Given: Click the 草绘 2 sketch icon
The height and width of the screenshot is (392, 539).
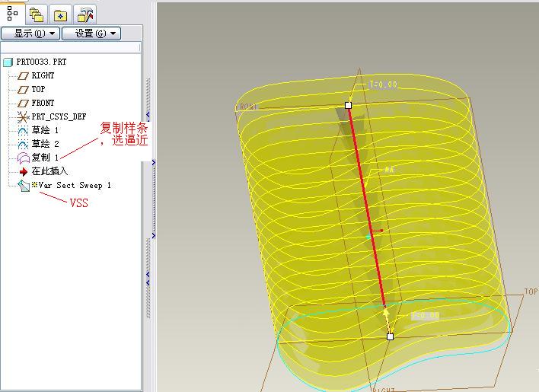Looking at the screenshot, I should click(x=23, y=145).
